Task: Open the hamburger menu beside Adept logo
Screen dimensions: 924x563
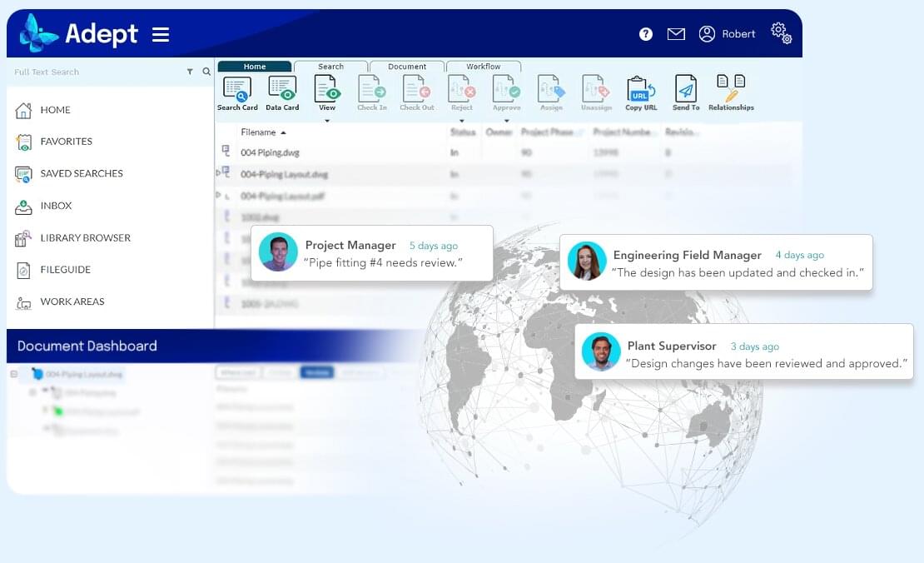Action: pyautogui.click(x=161, y=34)
